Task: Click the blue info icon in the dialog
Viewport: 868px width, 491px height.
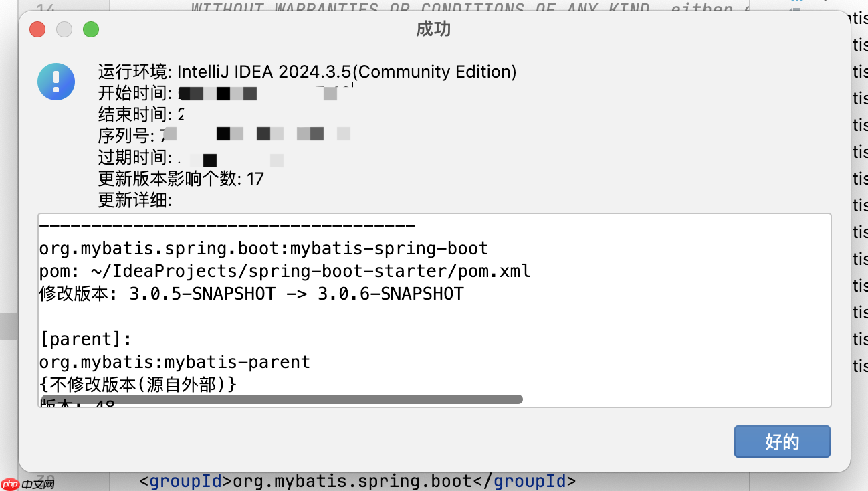Action: [x=56, y=82]
